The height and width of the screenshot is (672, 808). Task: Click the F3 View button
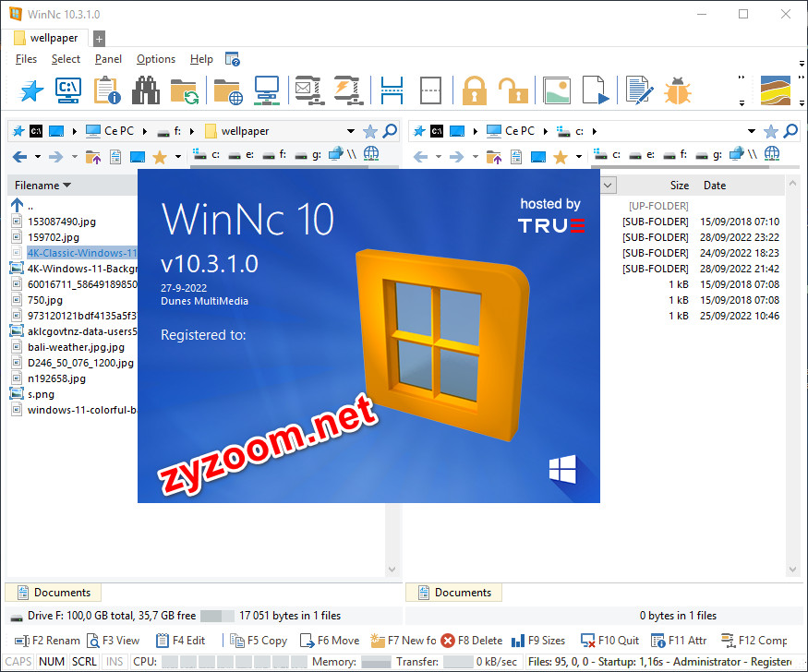click(114, 641)
